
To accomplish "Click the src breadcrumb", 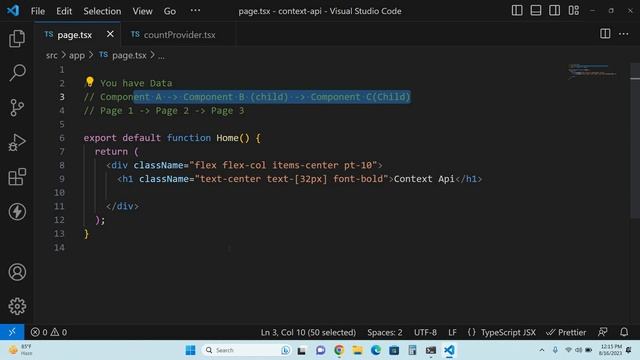I will pyautogui.click(x=51, y=55).
